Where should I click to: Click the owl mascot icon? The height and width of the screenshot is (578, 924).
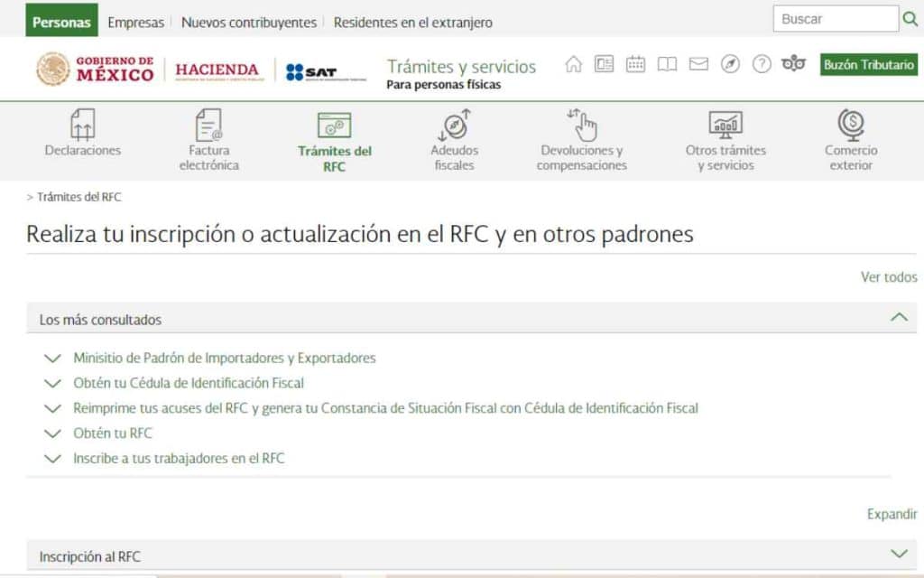[x=792, y=64]
